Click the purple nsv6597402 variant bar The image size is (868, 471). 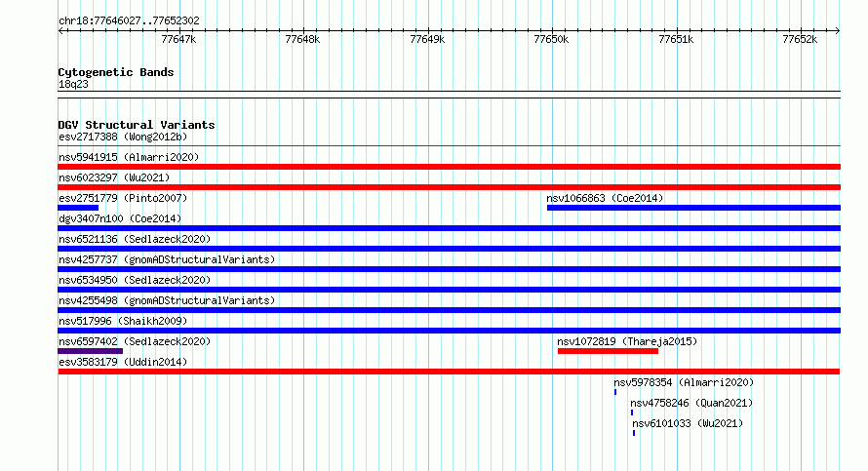tap(91, 351)
